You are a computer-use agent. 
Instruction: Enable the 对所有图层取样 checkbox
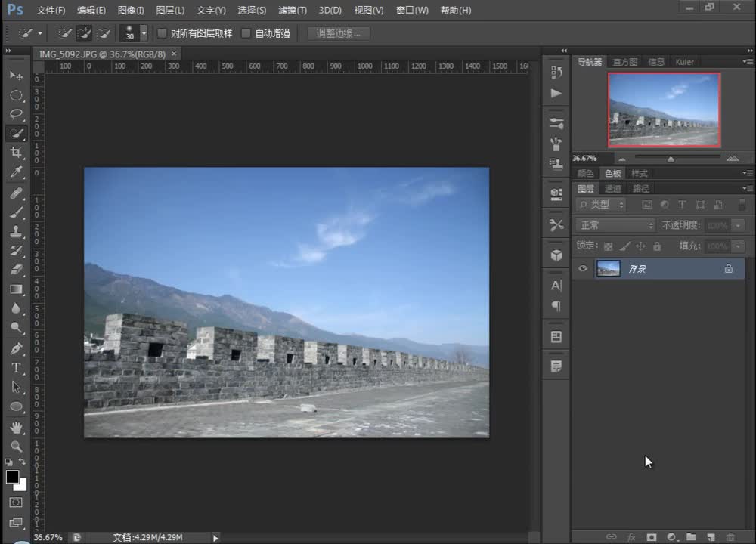pyautogui.click(x=162, y=33)
